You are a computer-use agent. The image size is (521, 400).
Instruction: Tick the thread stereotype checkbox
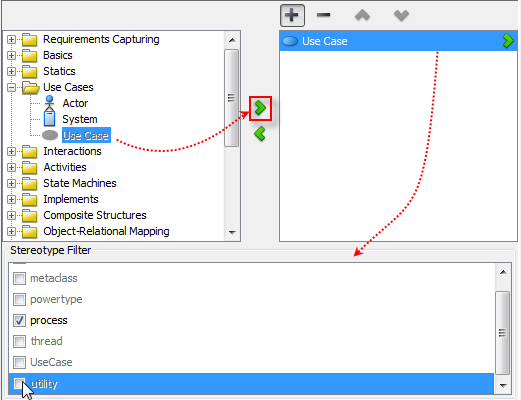coord(19,341)
